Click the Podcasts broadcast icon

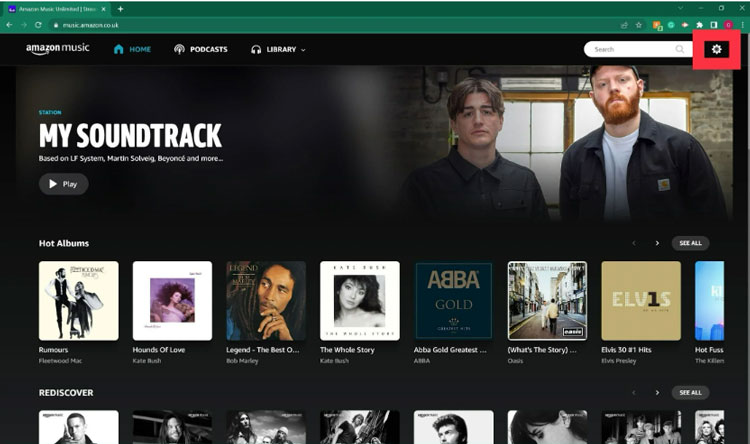(179, 49)
